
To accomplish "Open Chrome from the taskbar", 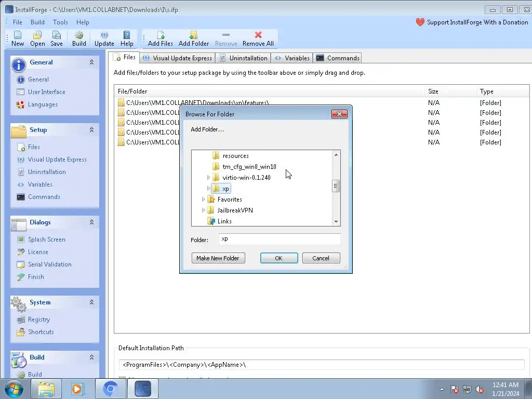I will (x=111, y=389).
